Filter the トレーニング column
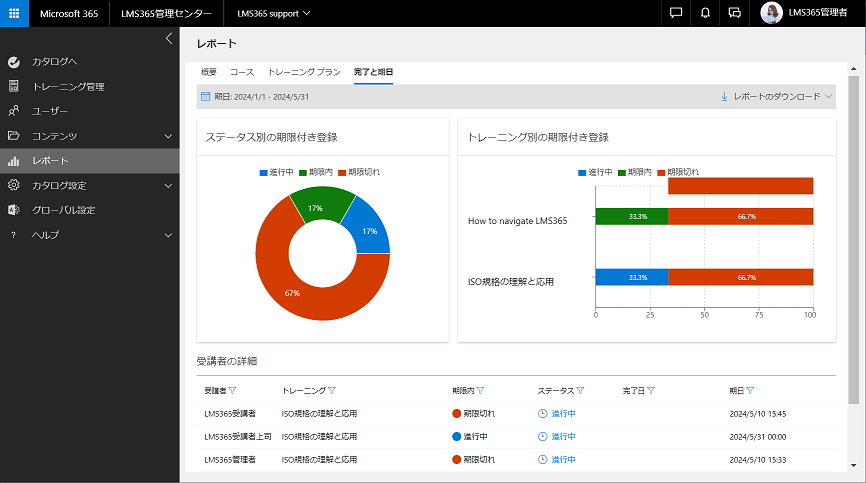This screenshot has height=483, width=866. coord(331,390)
